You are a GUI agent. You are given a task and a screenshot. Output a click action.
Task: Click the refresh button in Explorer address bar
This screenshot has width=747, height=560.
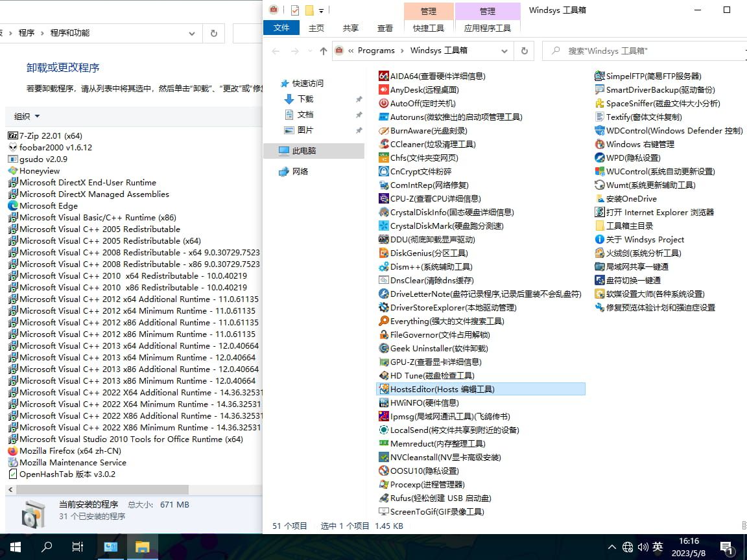point(524,51)
